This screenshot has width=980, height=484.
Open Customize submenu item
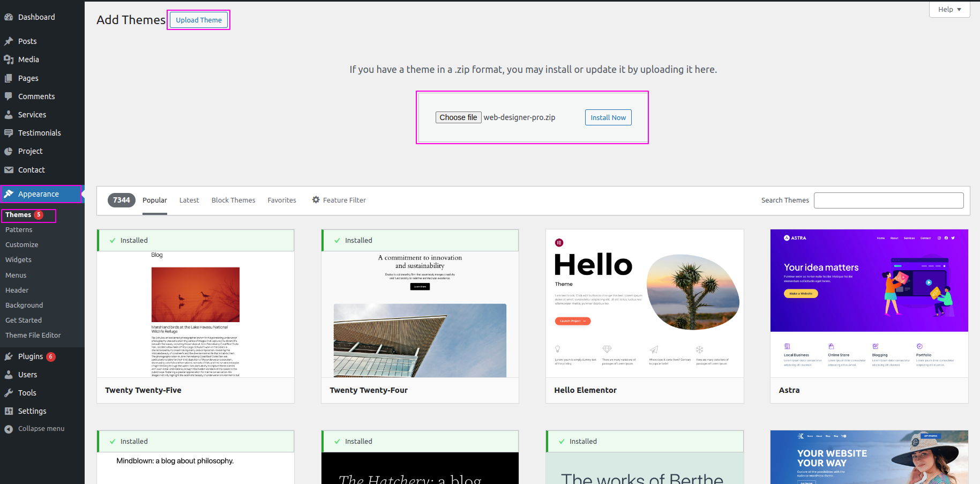coord(22,245)
